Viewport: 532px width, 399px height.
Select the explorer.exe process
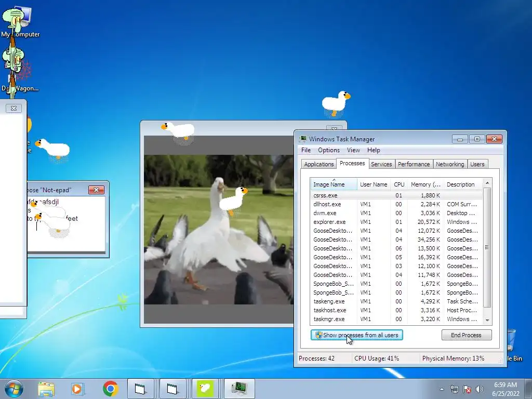coord(396,222)
